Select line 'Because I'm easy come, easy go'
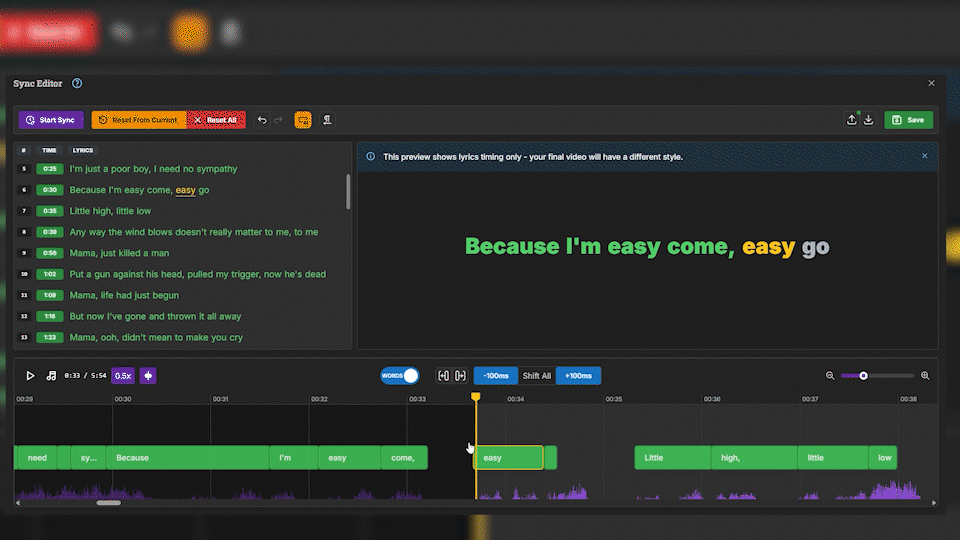Screen dimensions: 960x540 point(139,190)
